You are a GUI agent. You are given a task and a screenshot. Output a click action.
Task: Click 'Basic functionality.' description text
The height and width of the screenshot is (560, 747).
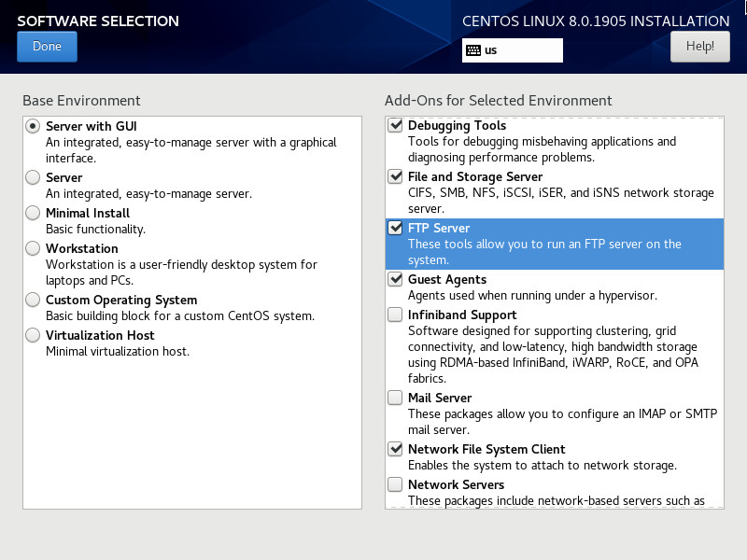click(96, 229)
